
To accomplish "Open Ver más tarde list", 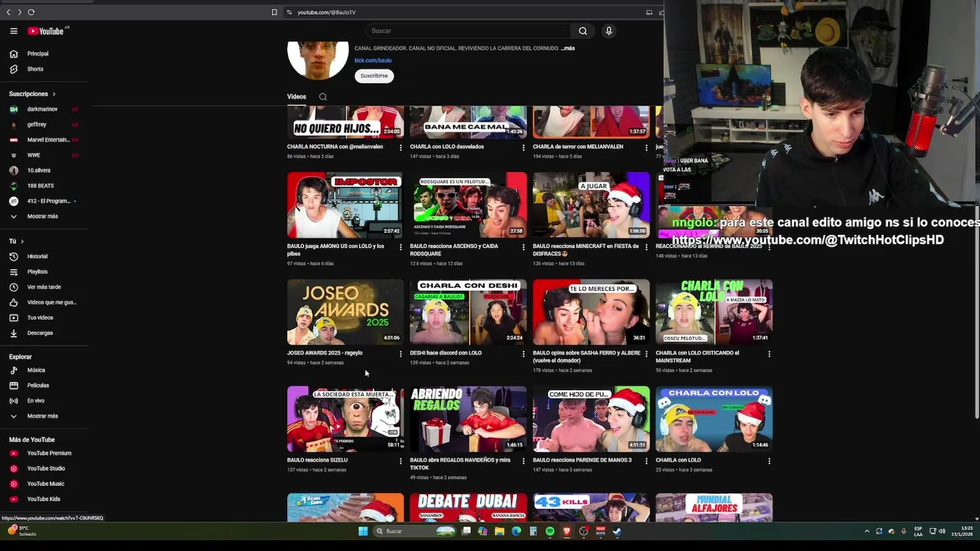I will pyautogui.click(x=43, y=287).
